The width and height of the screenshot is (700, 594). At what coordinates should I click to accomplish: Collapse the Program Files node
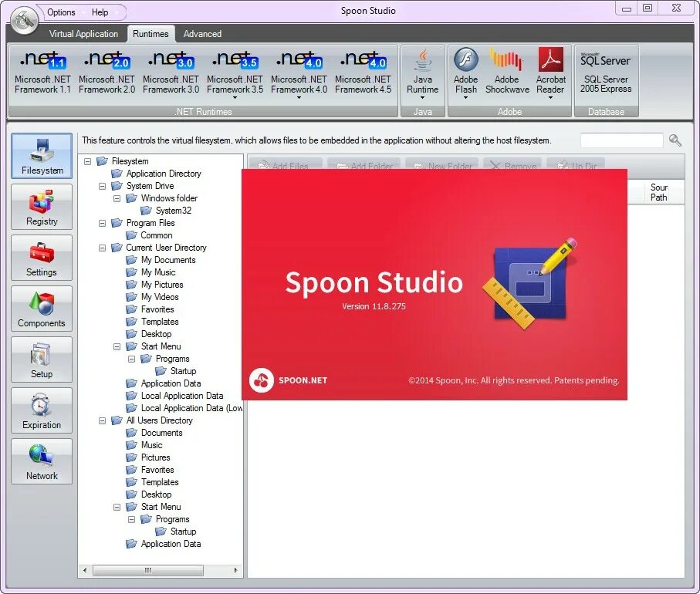pyautogui.click(x=102, y=223)
